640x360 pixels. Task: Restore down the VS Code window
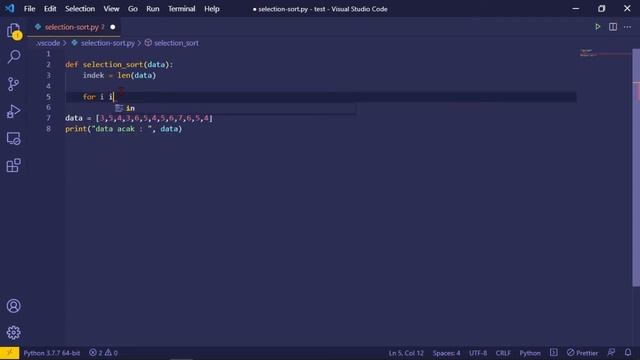pos(601,9)
